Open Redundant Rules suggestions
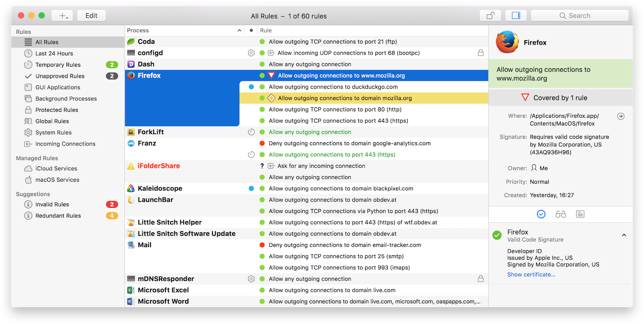Image resolution: width=644 pixels, height=324 pixels. [x=68, y=215]
